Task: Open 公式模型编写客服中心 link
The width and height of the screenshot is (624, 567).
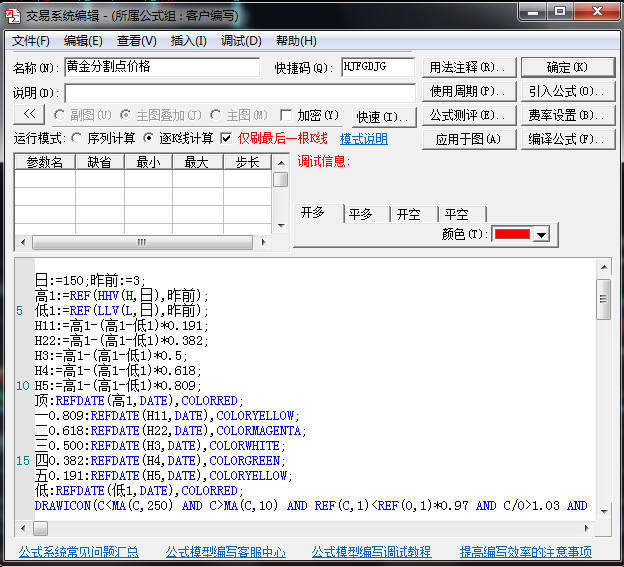Action: tap(226, 552)
